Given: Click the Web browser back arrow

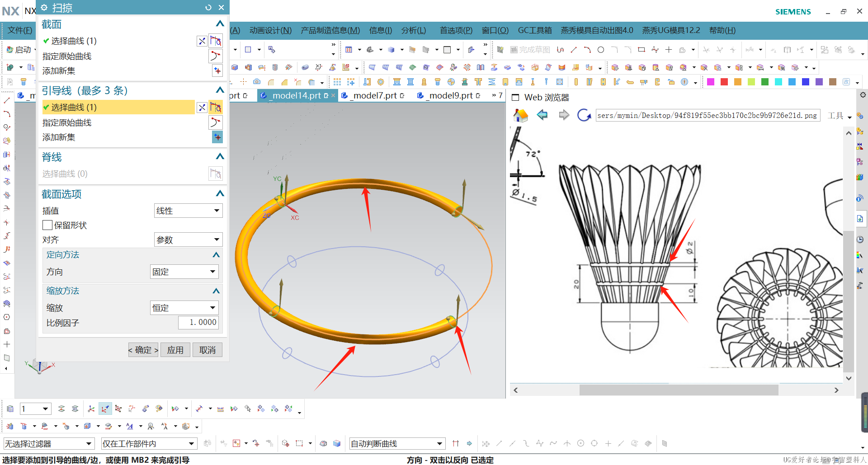Looking at the screenshot, I should tap(542, 115).
